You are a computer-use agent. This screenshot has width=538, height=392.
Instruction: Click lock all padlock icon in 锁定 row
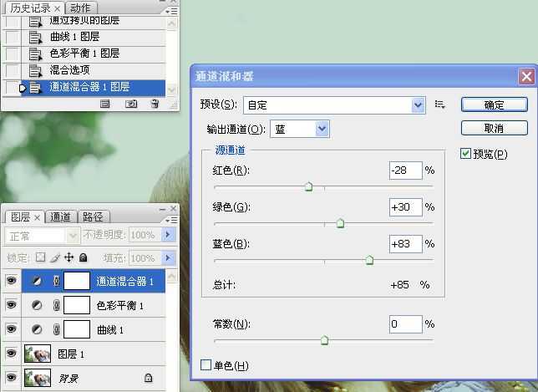[x=83, y=257]
